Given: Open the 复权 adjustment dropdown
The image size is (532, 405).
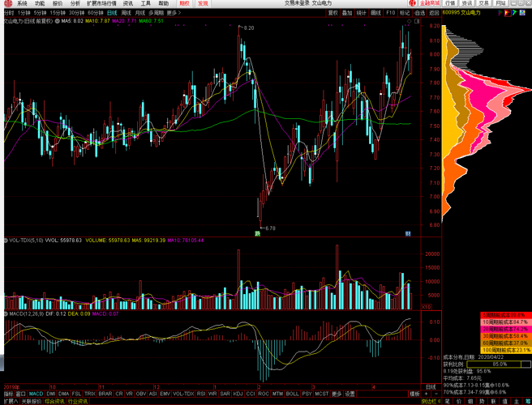Looking at the screenshot, I should pos(332,13).
